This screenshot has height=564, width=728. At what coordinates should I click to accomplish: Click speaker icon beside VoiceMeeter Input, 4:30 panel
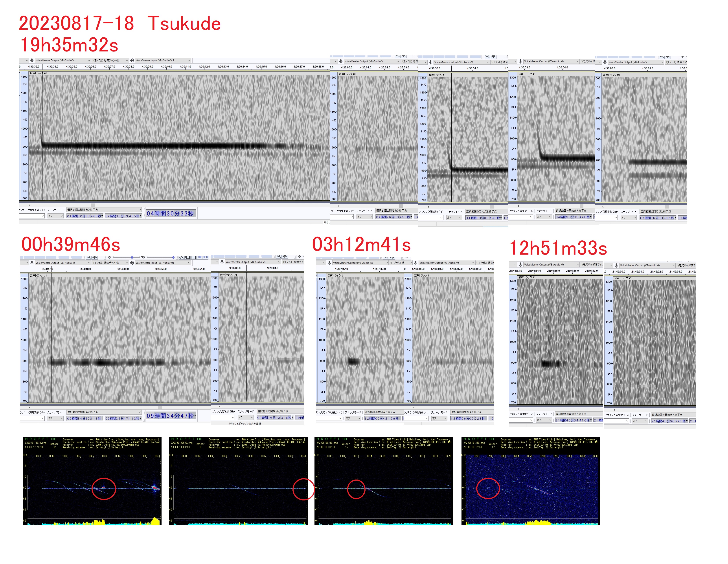pos(132,60)
